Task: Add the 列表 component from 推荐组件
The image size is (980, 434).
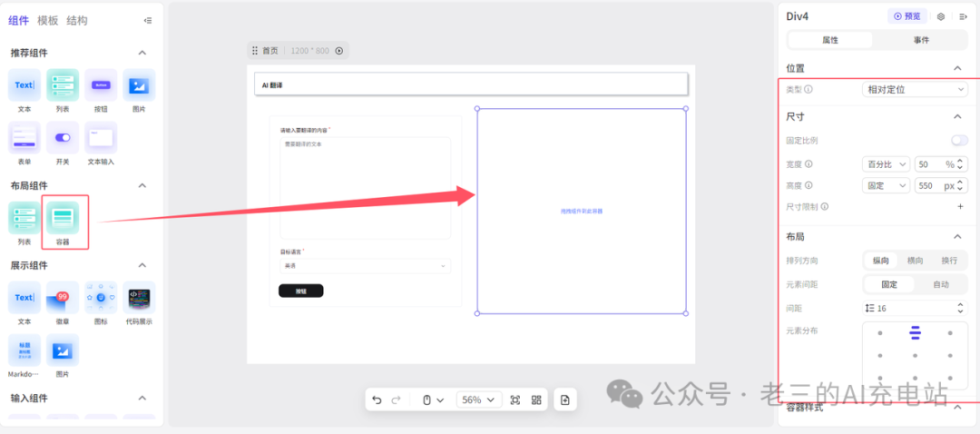Action: (x=63, y=85)
